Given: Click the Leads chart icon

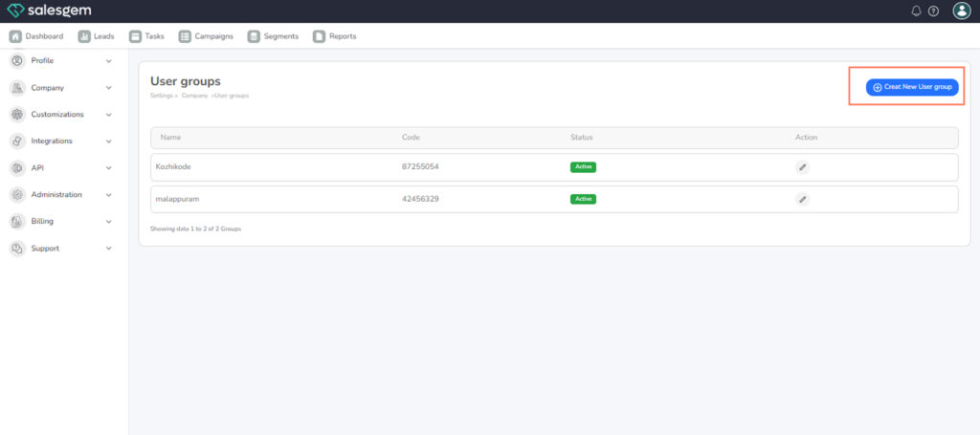Looking at the screenshot, I should pyautogui.click(x=84, y=36).
